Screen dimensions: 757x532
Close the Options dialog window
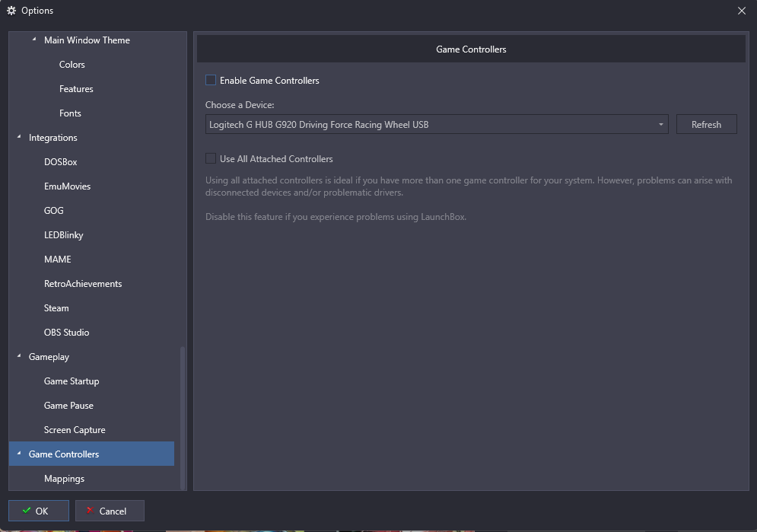pyautogui.click(x=742, y=11)
